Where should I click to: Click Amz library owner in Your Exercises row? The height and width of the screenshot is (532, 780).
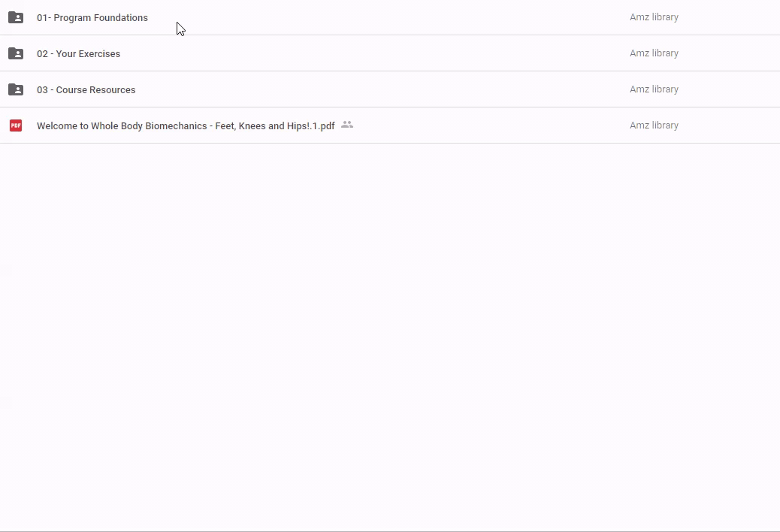click(654, 53)
